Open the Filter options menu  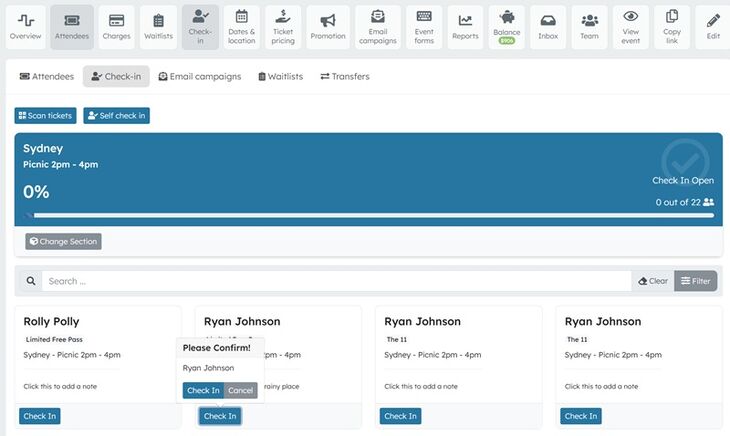(695, 281)
